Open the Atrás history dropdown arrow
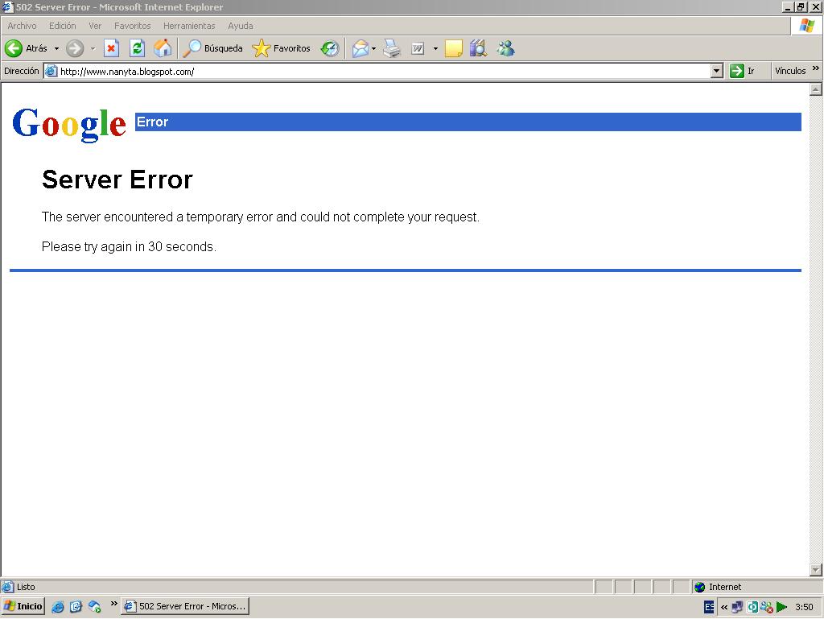This screenshot has height=644, width=824. pyautogui.click(x=57, y=48)
